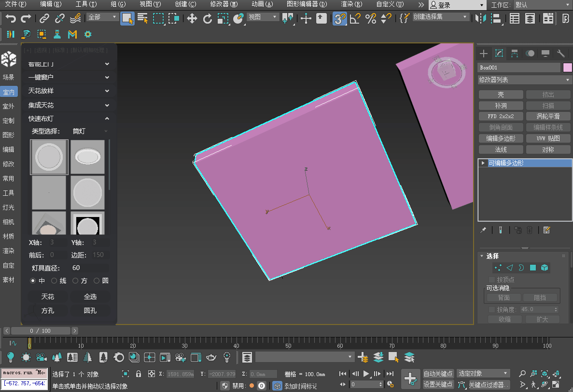
Task: Open the Utilities wrench tab
Action: 561,54
